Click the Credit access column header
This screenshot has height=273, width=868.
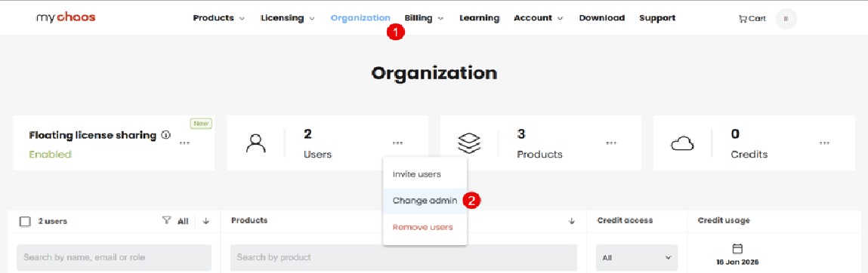click(625, 220)
